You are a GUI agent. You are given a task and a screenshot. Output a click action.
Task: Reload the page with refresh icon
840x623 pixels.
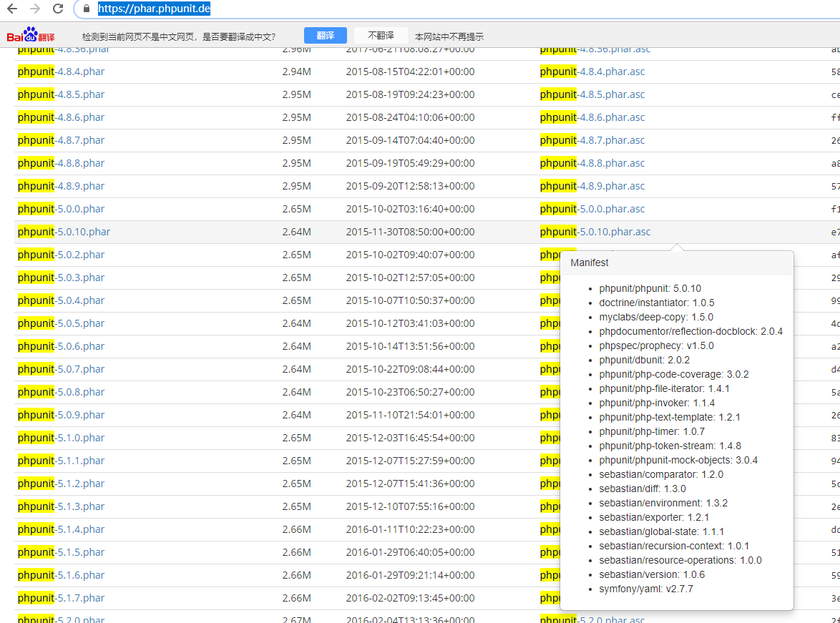point(58,9)
